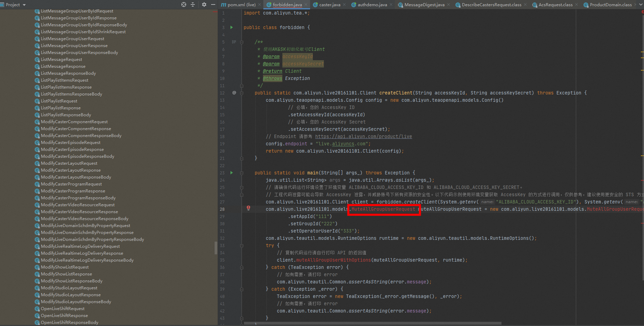Select ModifyLiveDomainSchdmByPropertyRequest in the tree

click(x=85, y=226)
